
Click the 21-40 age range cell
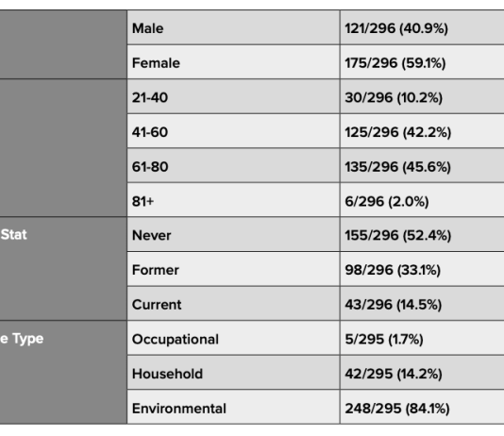[233, 96]
